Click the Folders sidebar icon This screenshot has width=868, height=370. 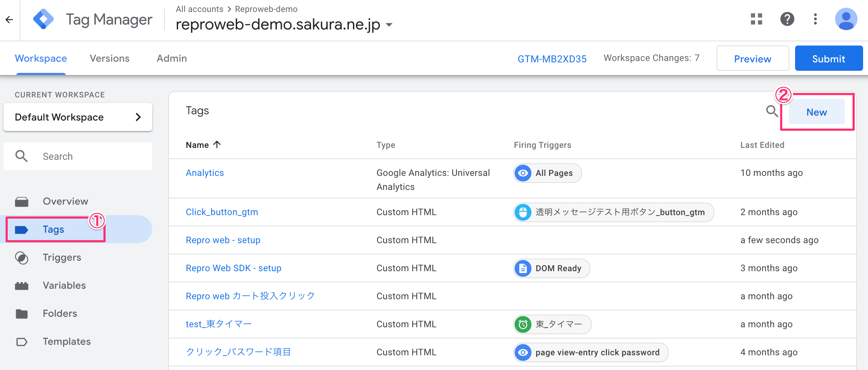[x=22, y=314]
